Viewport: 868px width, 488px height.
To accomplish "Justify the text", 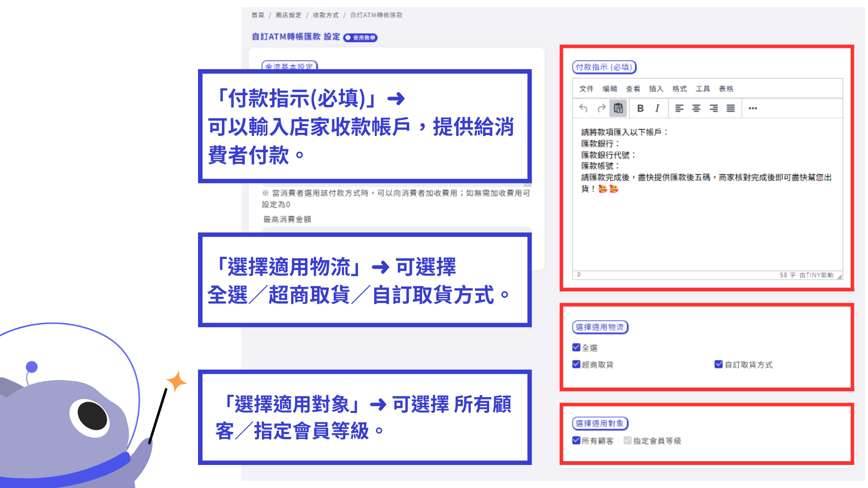I will point(731,108).
